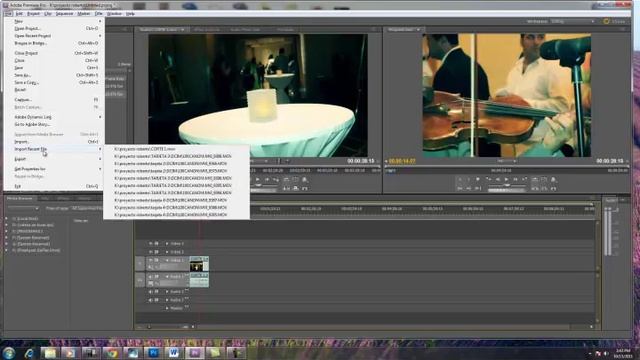This screenshot has height=360, width=640.
Task: Toggle sync lock on Audio 2 track
Action: tap(156, 292)
